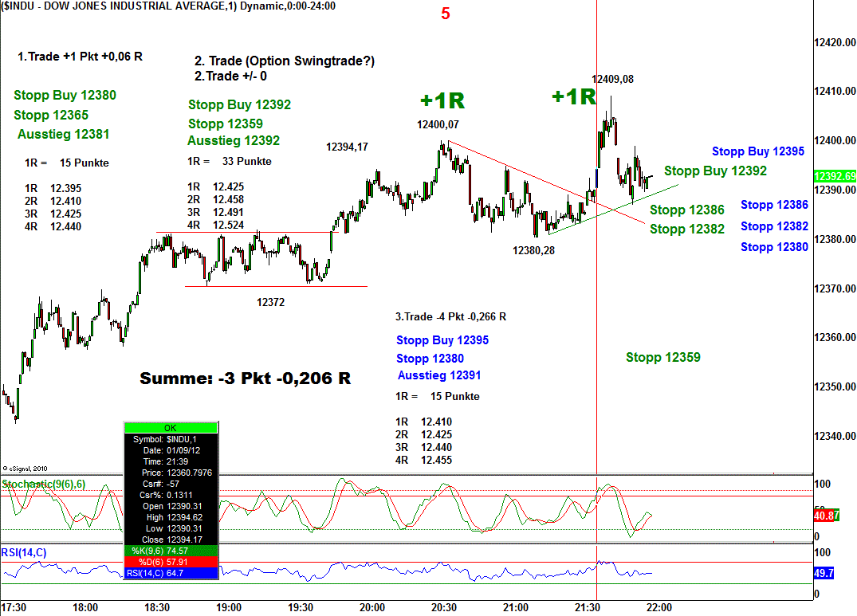Image resolution: width=857 pixels, height=616 pixels.
Task: Click the 12380,28 low price annotation
Action: pyautogui.click(x=534, y=250)
